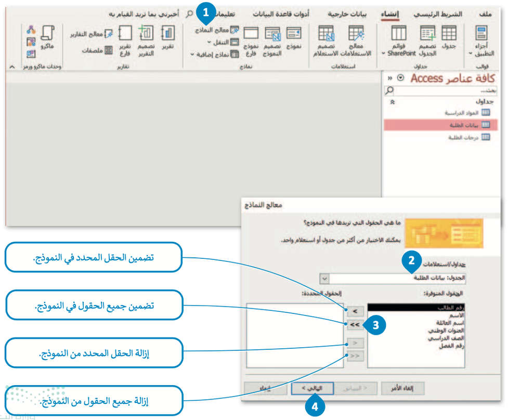The width and height of the screenshot is (508, 420).
Task: Click the Finish (إنهاء) wizard button
Action: 265,388
